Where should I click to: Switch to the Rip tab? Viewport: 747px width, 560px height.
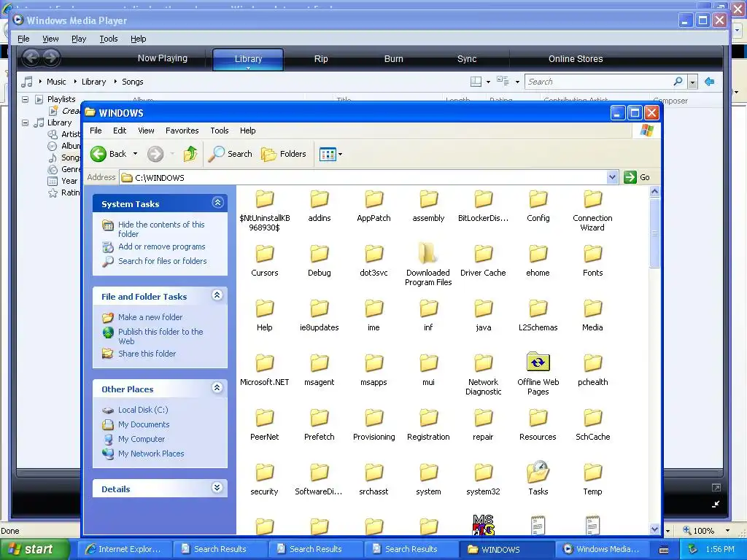pos(321,59)
